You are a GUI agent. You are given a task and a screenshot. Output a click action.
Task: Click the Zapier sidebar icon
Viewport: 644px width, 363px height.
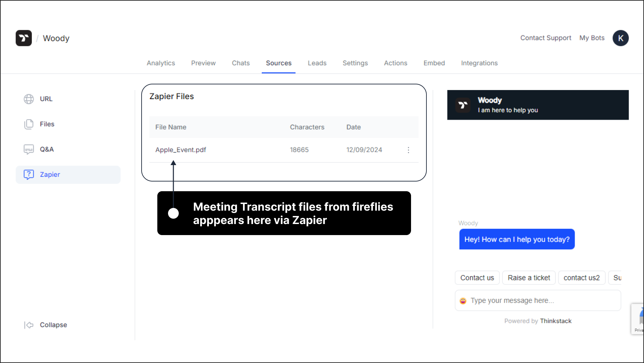[x=29, y=174]
